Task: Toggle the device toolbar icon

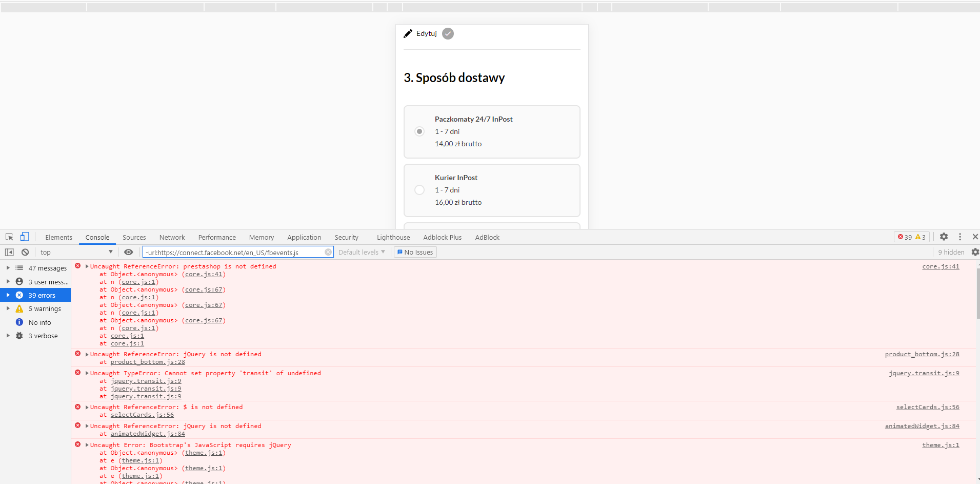Action: click(24, 237)
